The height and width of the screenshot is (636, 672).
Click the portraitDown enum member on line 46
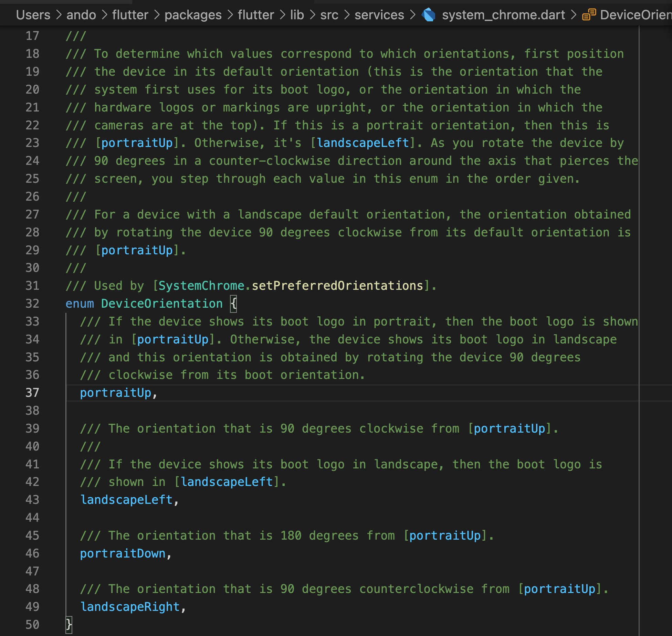123,553
